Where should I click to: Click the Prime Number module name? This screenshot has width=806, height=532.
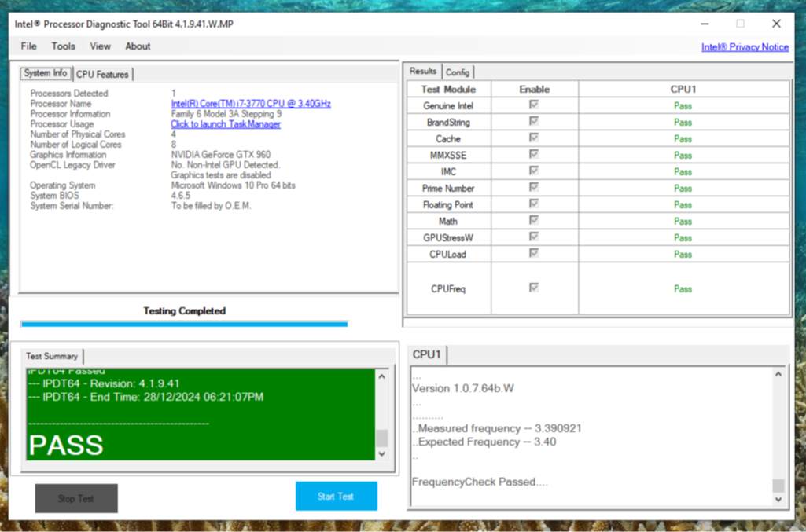[x=448, y=189]
